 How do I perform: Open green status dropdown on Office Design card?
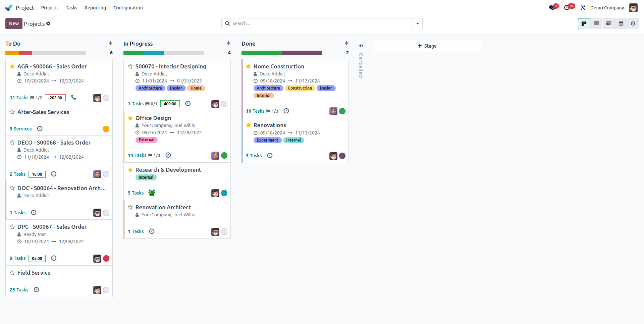click(224, 156)
